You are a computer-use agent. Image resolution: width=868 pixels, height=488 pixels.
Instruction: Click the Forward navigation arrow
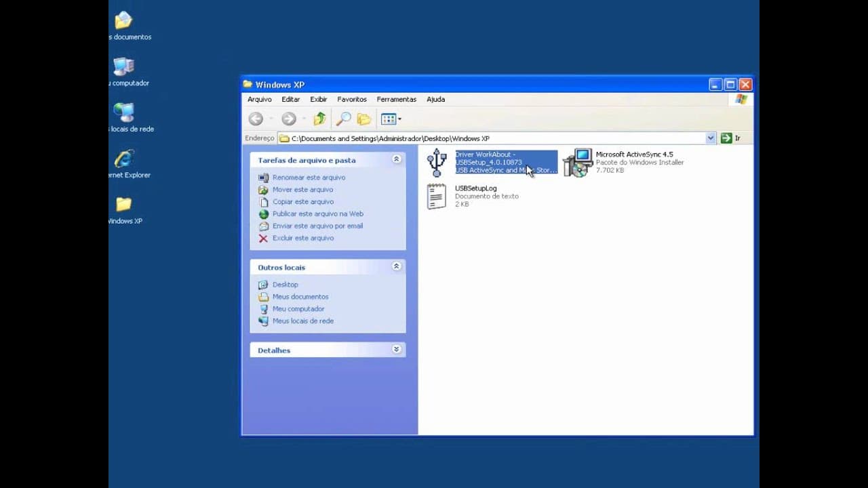tap(289, 119)
